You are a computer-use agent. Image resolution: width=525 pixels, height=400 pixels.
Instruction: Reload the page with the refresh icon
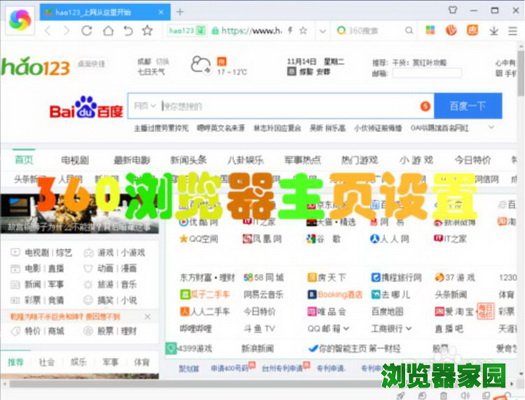click(87, 31)
